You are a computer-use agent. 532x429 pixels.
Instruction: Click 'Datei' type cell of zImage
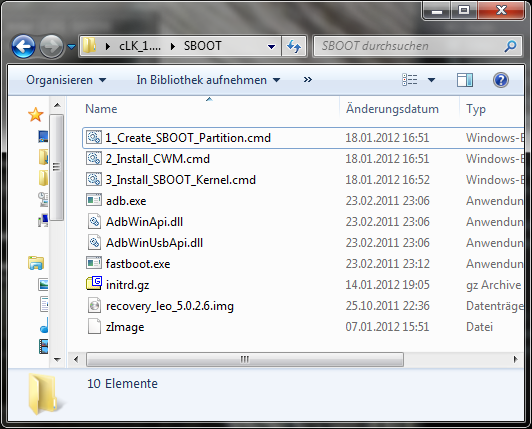(479, 327)
